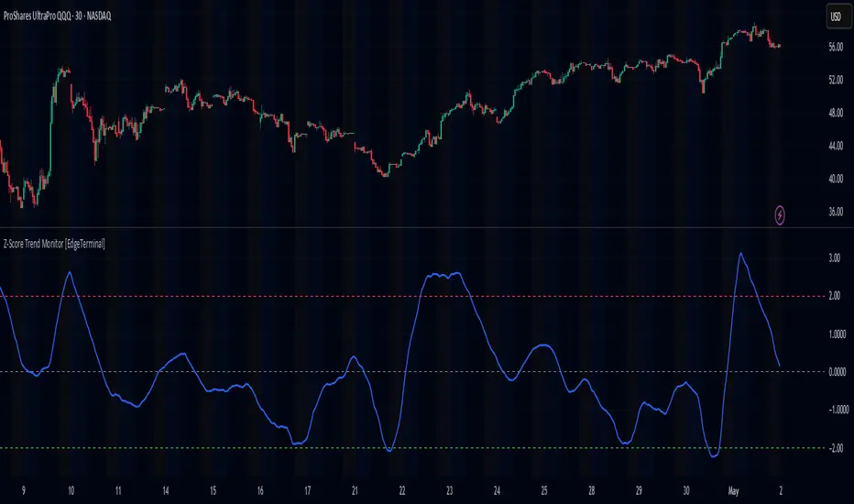Click the 44.00 price axis label
Viewport: 854px width, 504px height.
(836, 146)
